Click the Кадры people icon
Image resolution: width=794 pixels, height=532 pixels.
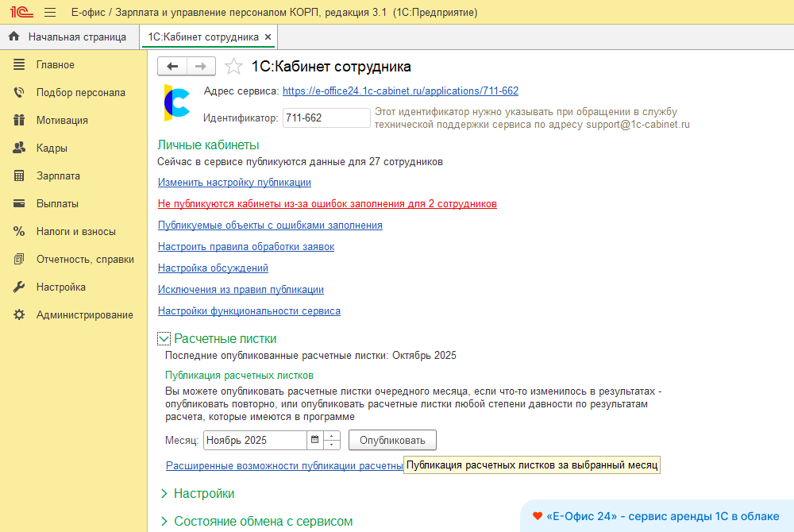tap(19, 148)
